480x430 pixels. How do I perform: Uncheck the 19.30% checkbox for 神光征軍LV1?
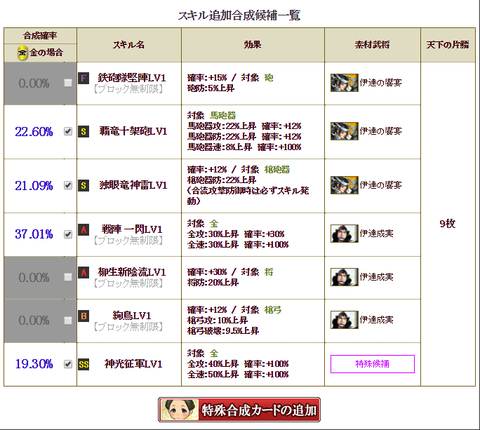click(68, 364)
